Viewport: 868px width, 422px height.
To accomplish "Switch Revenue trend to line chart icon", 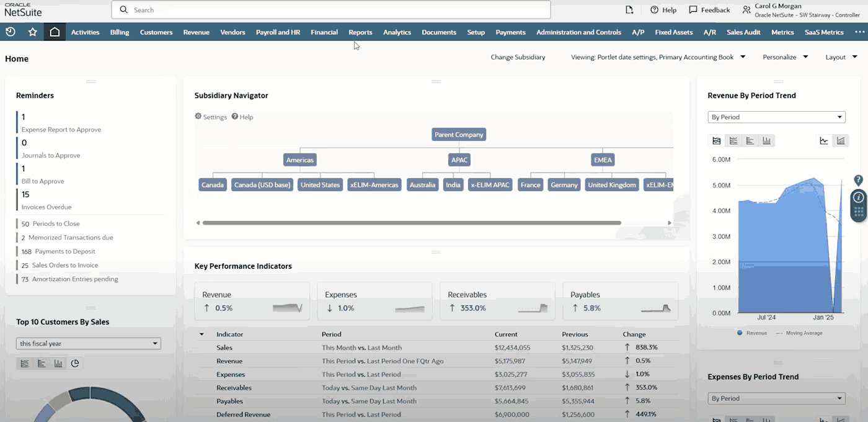I will coord(824,141).
